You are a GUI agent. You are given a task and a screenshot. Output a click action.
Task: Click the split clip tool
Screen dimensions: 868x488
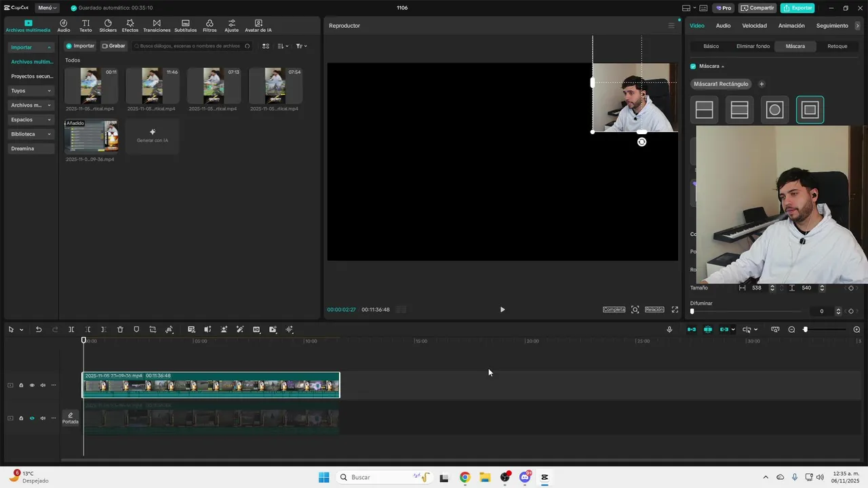click(x=71, y=329)
